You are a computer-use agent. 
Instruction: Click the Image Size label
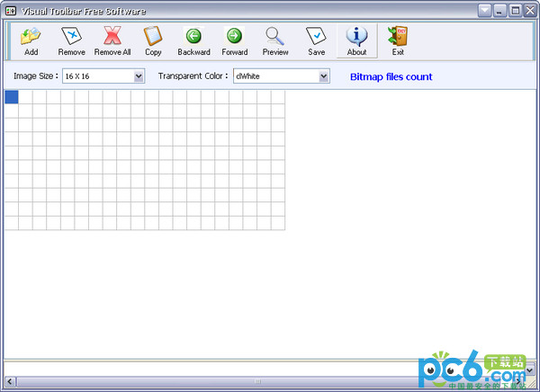point(35,76)
